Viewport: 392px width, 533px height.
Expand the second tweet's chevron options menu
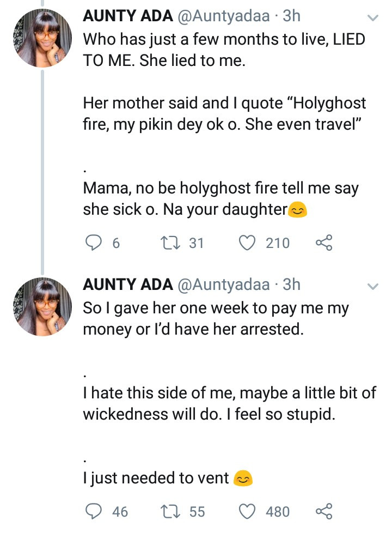click(373, 286)
